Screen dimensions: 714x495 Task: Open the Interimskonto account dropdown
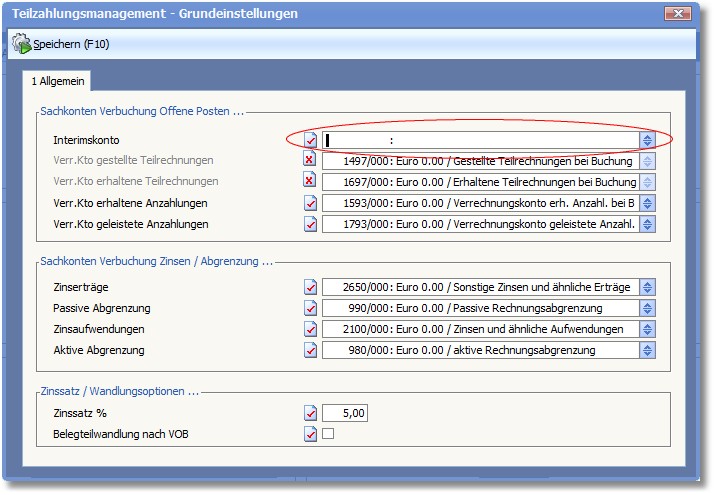[x=647, y=140]
